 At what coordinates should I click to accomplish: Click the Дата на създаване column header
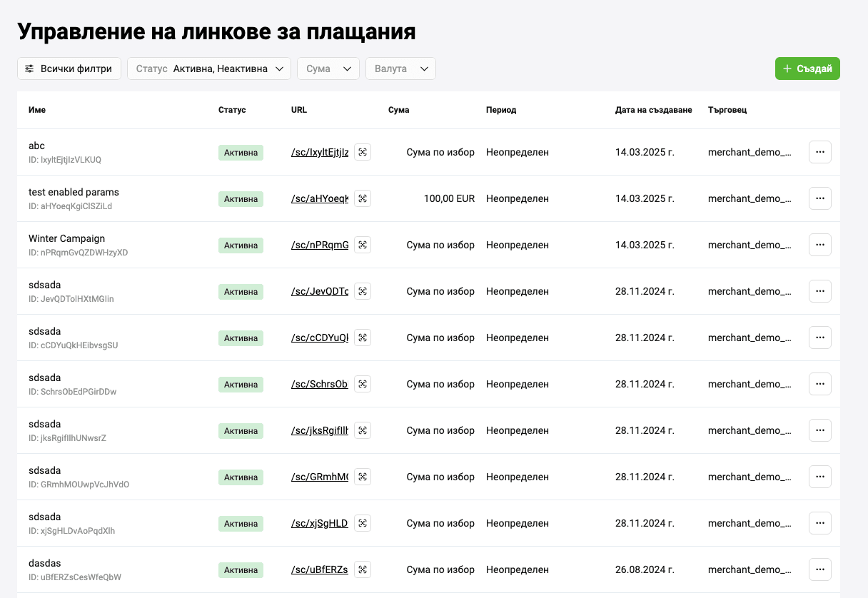pos(653,110)
